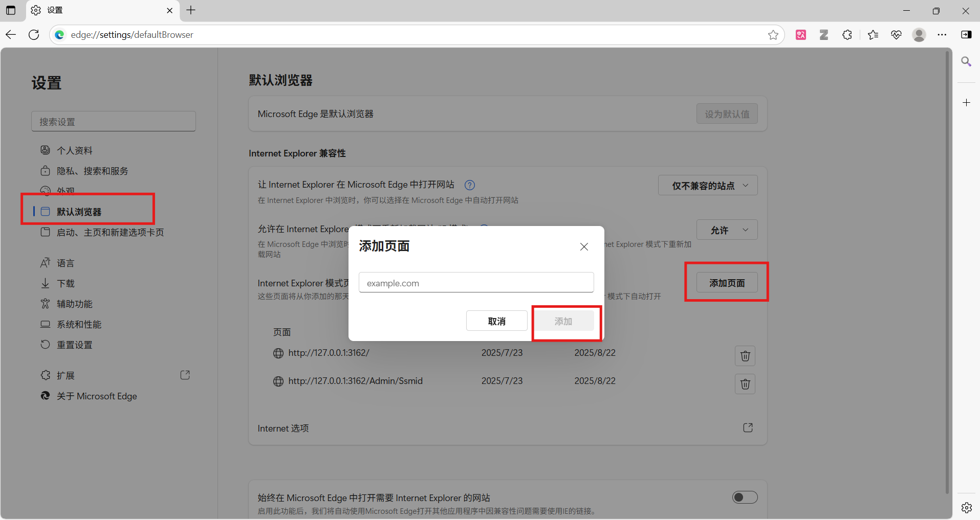Open the profile avatar icon
The height and width of the screenshot is (520, 980).
pyautogui.click(x=919, y=35)
